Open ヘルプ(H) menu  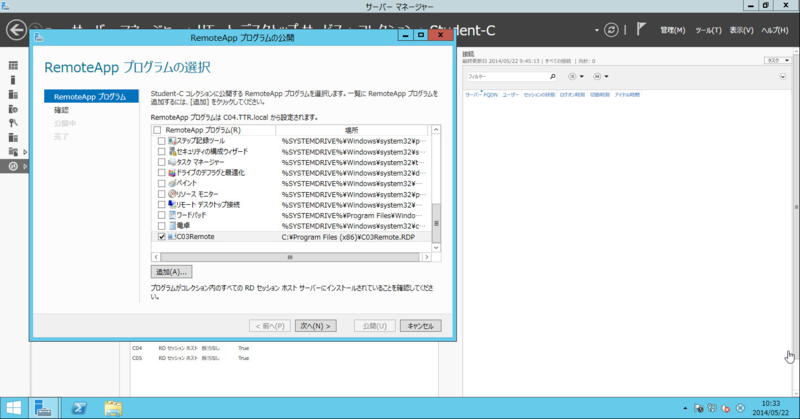774,30
